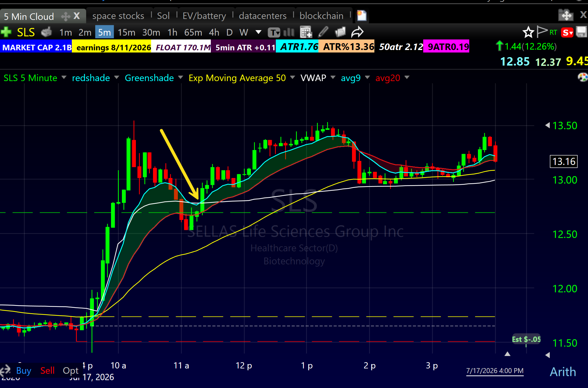Close the 5 Min Cloud tab

(77, 16)
